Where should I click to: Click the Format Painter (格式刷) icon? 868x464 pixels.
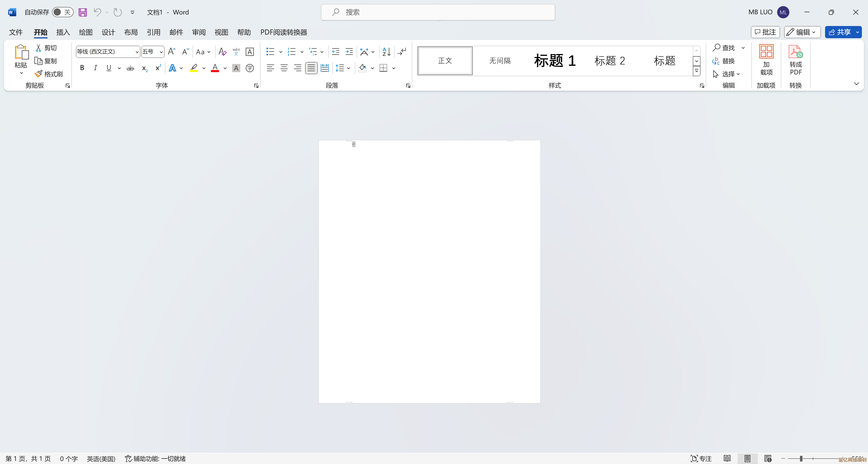[x=38, y=74]
